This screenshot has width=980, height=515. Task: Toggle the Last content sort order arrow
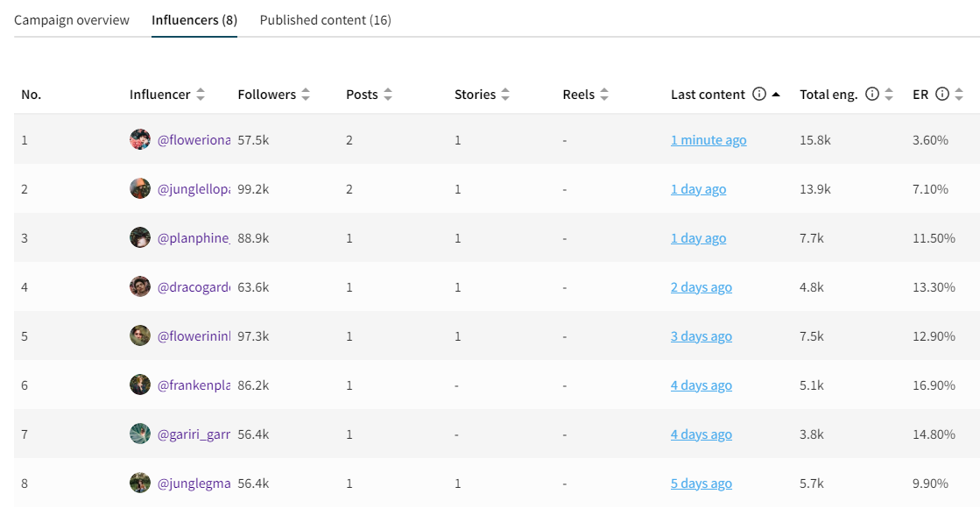click(777, 94)
